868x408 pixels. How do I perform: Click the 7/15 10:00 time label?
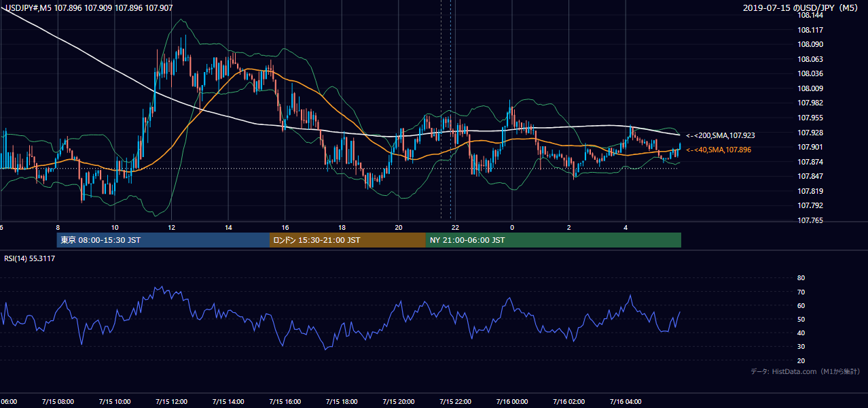114,401
